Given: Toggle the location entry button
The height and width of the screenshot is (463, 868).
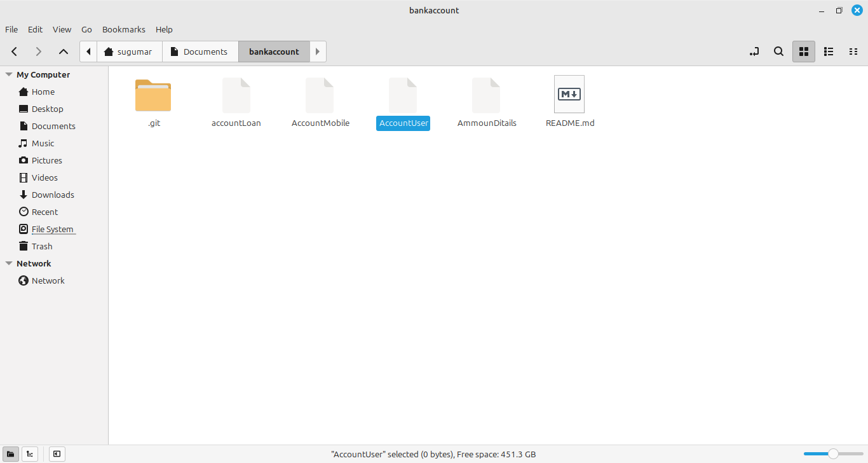Looking at the screenshot, I should click(754, 52).
